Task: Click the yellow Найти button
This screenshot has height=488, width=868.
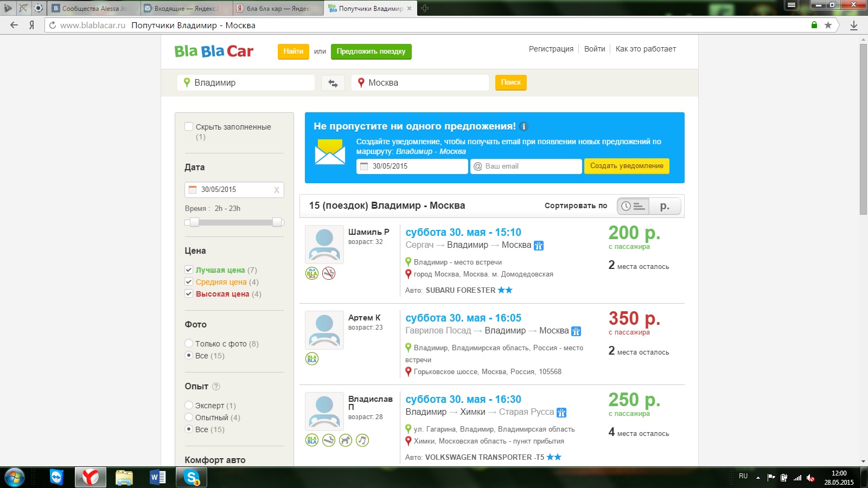Action: (x=293, y=52)
